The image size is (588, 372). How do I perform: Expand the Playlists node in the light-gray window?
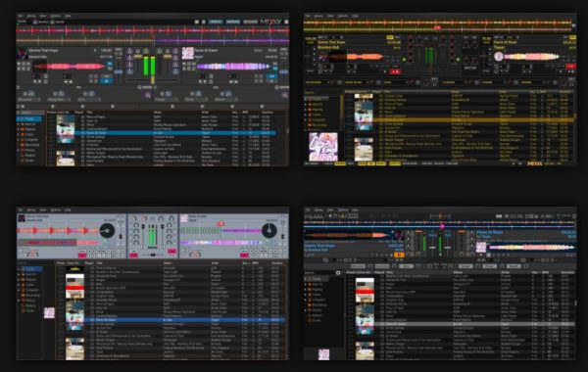pos(19,279)
